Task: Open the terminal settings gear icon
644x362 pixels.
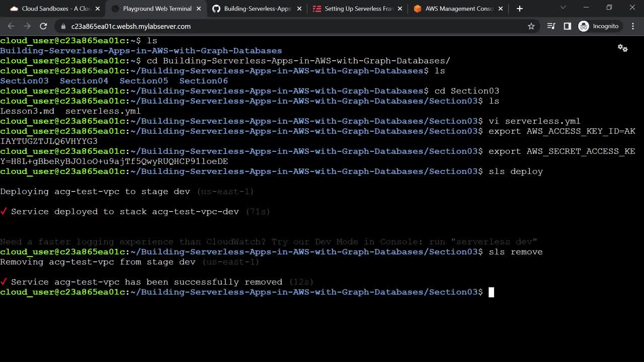Action: pyautogui.click(x=623, y=48)
